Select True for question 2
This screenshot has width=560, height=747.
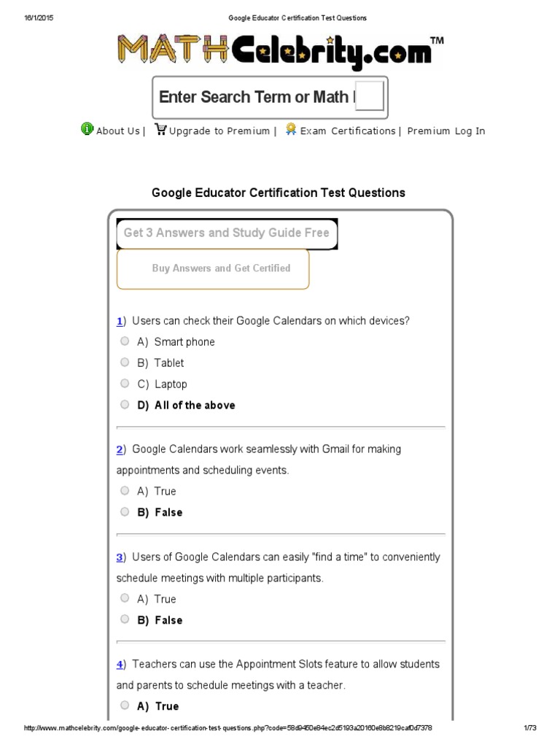(x=125, y=491)
